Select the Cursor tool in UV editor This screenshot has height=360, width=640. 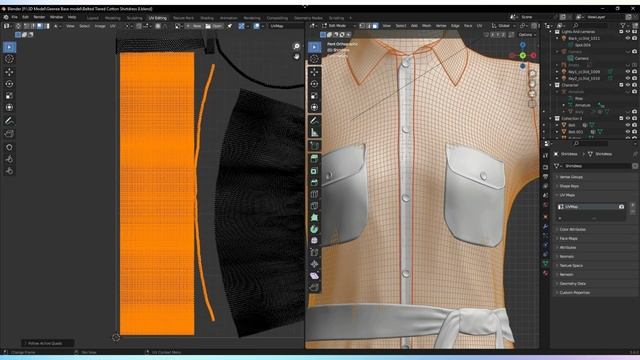coord(9,59)
